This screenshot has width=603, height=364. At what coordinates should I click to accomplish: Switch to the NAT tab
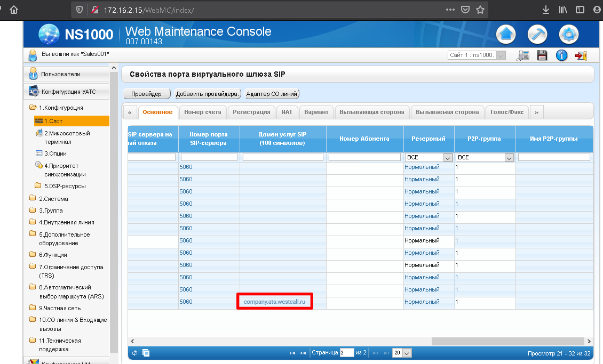[287, 112]
